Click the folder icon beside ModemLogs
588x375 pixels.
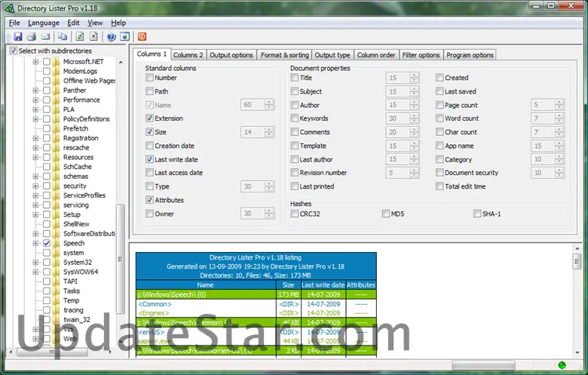(x=57, y=71)
